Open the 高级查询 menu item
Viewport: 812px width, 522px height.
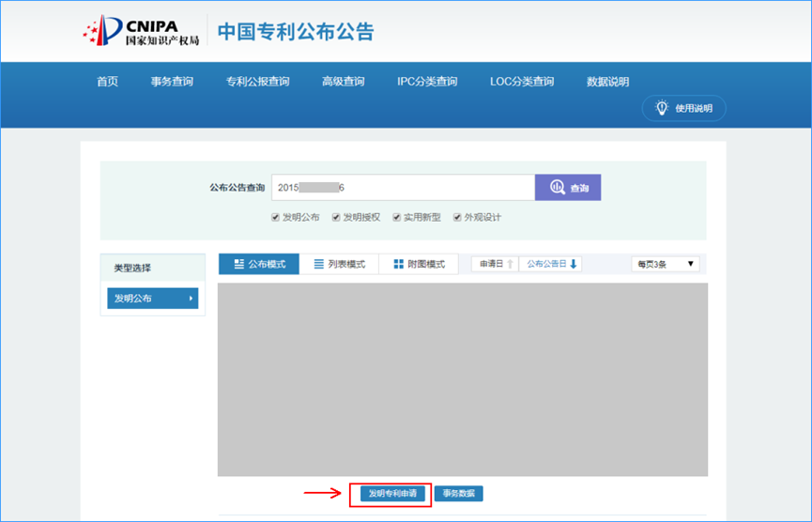343,82
